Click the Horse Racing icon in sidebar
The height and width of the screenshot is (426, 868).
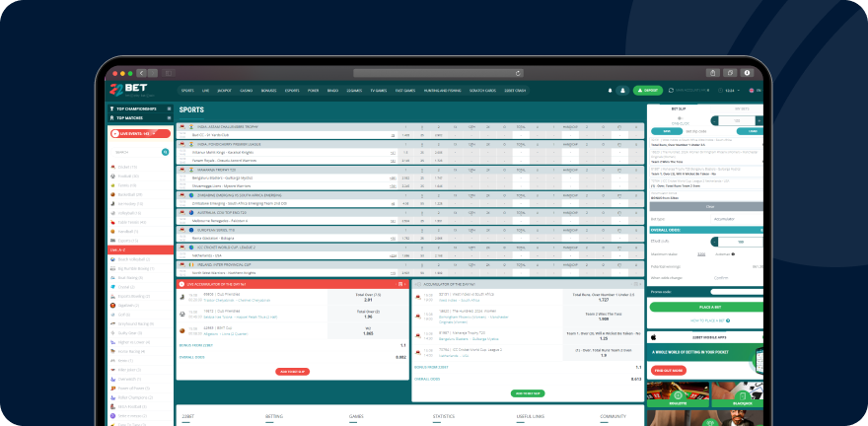[112, 351]
